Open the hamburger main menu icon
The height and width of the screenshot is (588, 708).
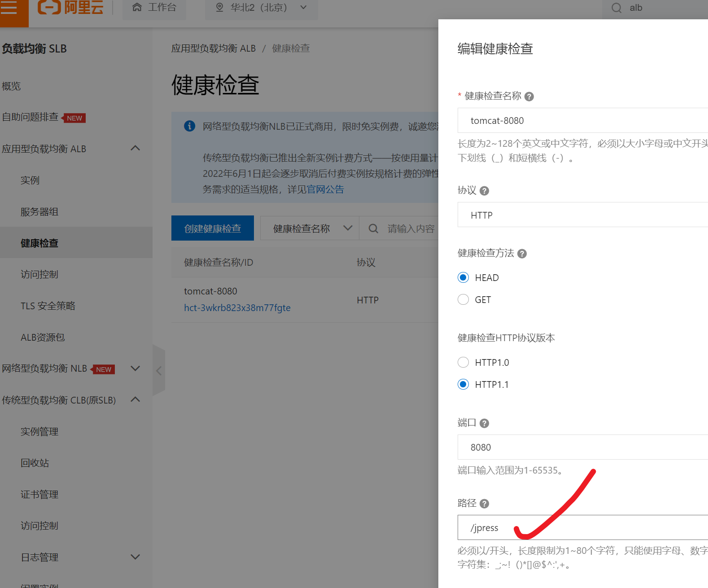point(9,8)
